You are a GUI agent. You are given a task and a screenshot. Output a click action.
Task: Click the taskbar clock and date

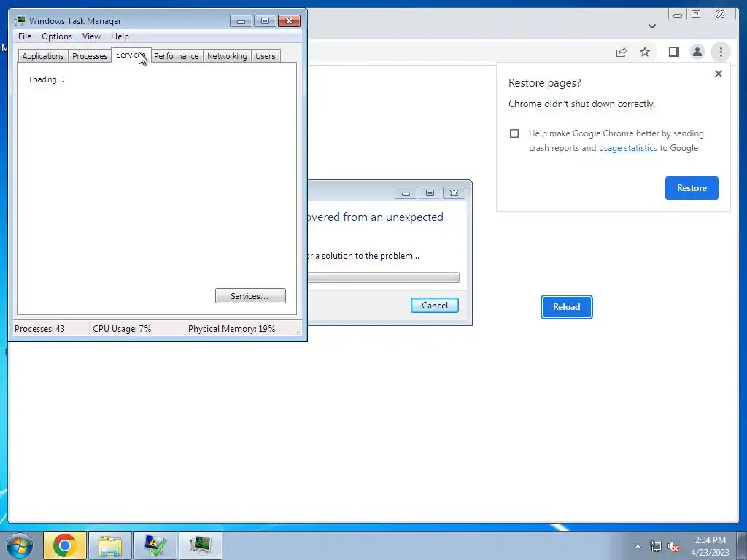710,546
